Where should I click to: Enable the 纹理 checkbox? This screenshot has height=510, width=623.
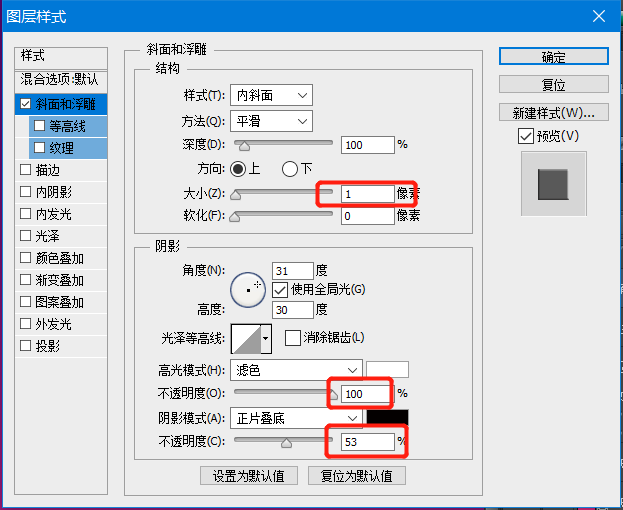[39, 148]
